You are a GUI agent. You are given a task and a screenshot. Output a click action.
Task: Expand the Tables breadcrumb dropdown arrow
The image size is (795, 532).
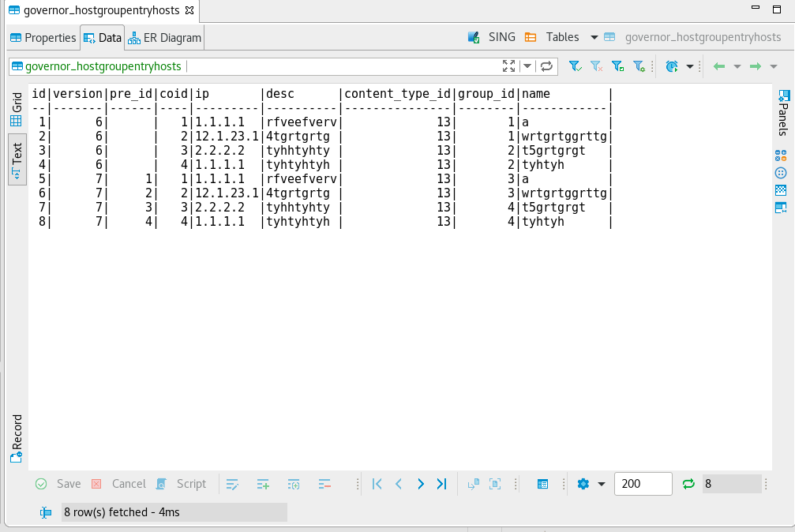tap(594, 37)
